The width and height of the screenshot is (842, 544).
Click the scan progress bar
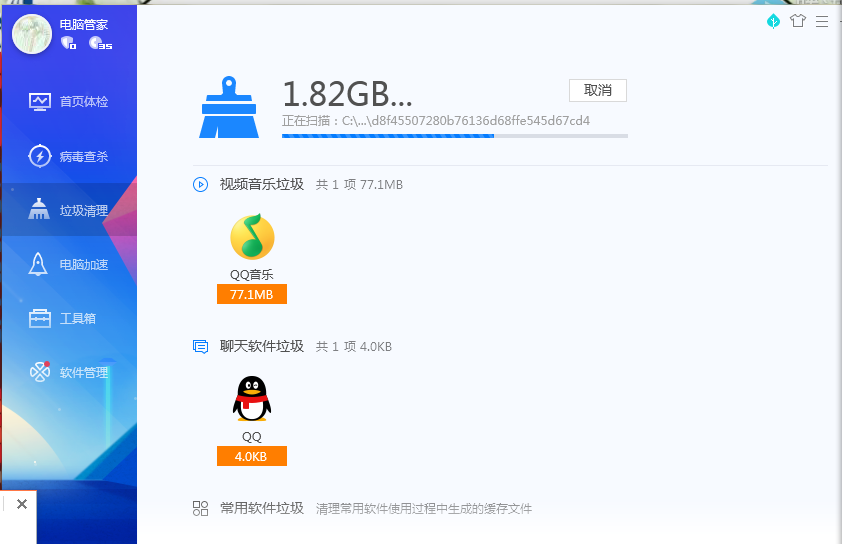pyautogui.click(x=455, y=136)
